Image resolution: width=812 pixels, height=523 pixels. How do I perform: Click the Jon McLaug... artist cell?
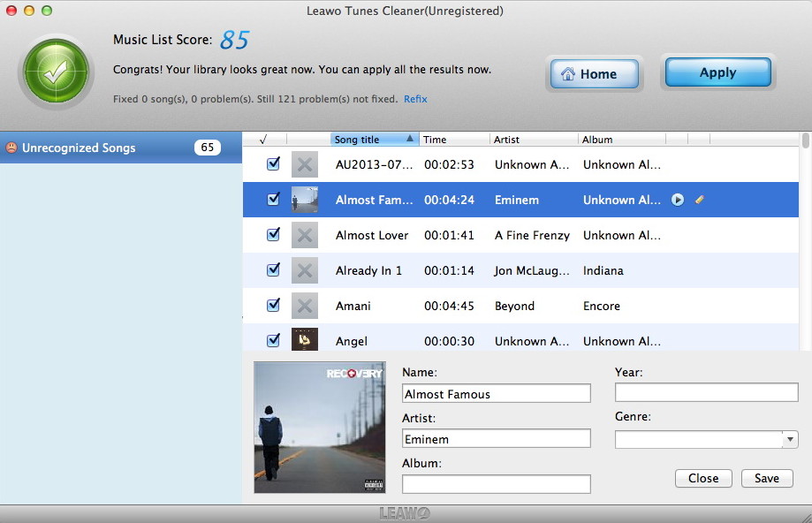[532, 270]
